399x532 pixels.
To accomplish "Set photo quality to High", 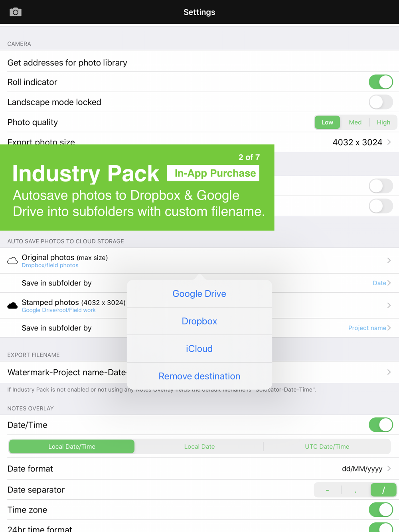I will [383, 122].
